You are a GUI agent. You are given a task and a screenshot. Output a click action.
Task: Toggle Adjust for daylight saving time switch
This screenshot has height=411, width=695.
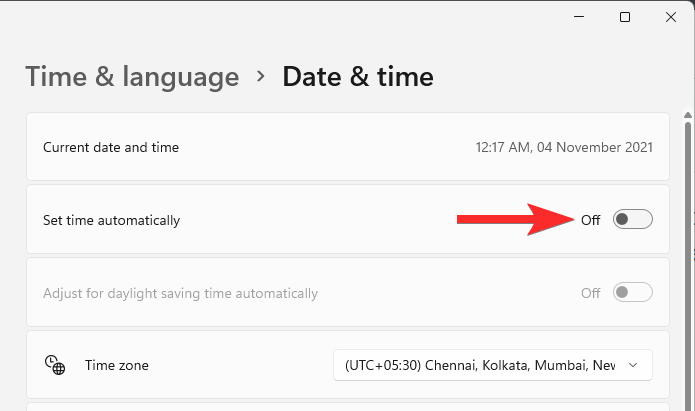click(x=632, y=293)
